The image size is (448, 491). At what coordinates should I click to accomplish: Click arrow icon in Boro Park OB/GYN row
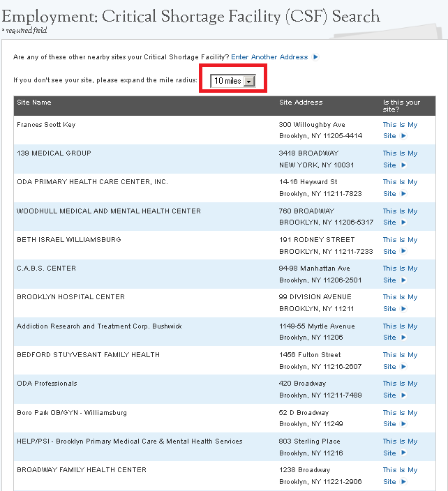pos(403,423)
